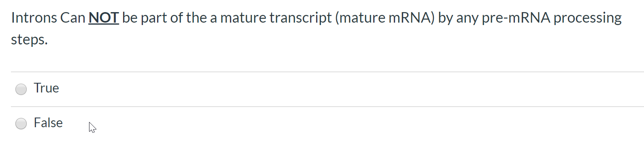Select the False radio button

[21, 124]
